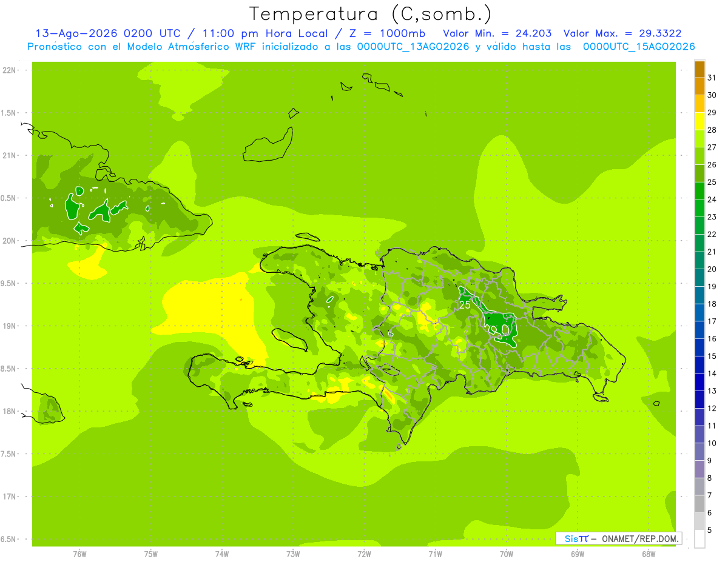Click the '70W' longitude label
The width and height of the screenshot is (728, 562).
coord(507,554)
